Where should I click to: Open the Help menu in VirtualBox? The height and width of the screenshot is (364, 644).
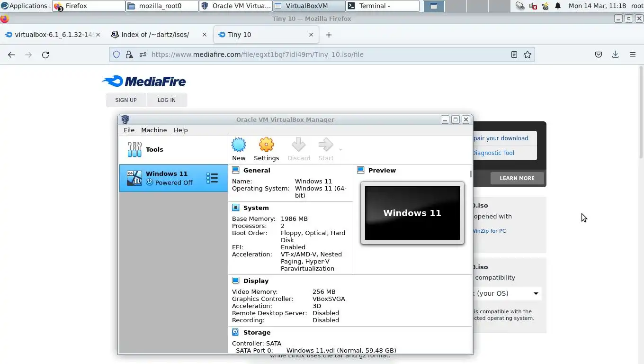180,130
